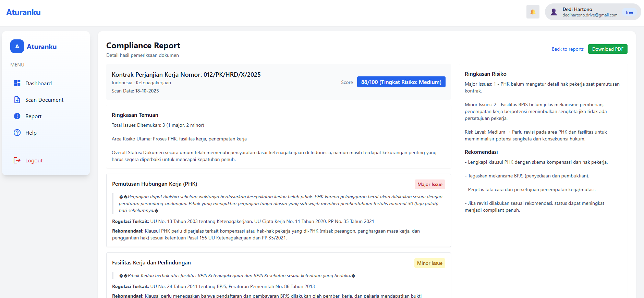Screen dimensions: 644x298
Task: Click the 88/100 risk score badge
Action: tap(401, 82)
